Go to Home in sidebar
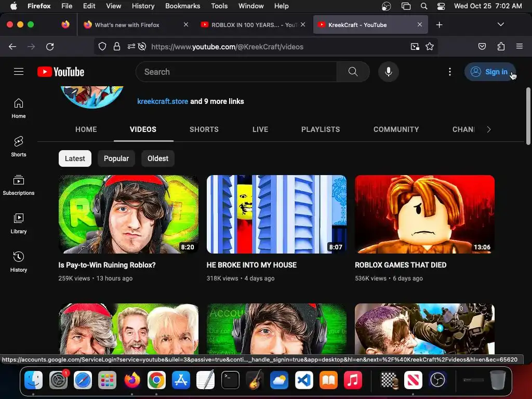Viewport: 532px width, 399px height. pyautogui.click(x=19, y=109)
